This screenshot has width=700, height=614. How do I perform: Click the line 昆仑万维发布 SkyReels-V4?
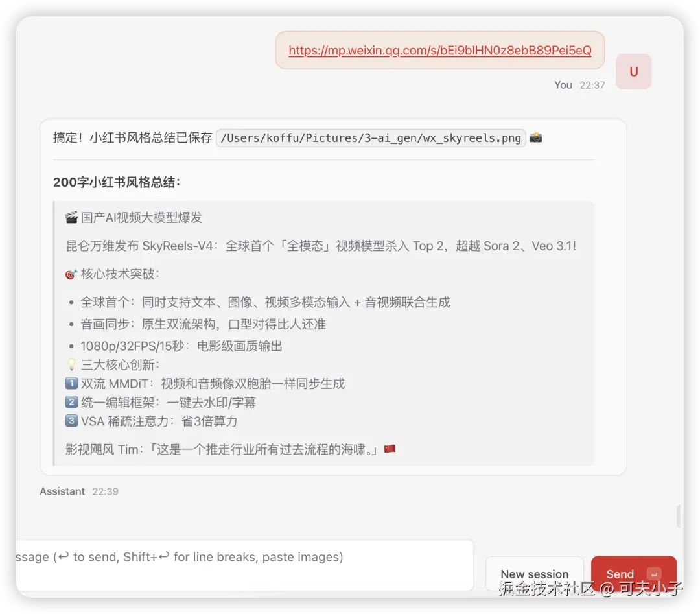pyautogui.click(x=321, y=246)
